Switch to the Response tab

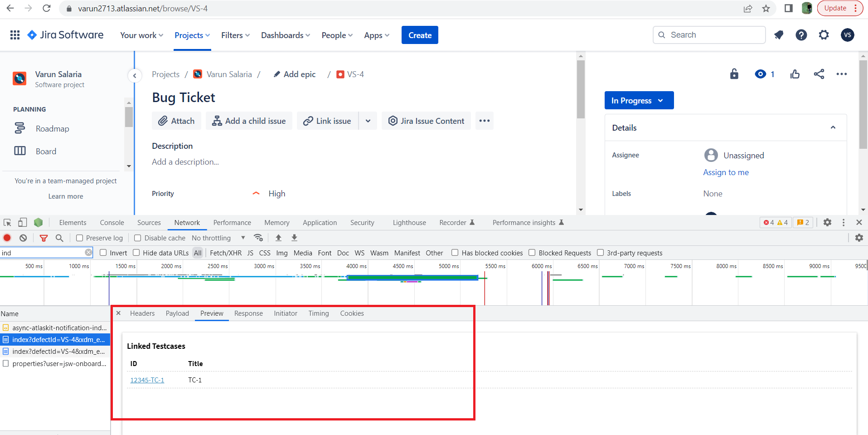pos(248,313)
